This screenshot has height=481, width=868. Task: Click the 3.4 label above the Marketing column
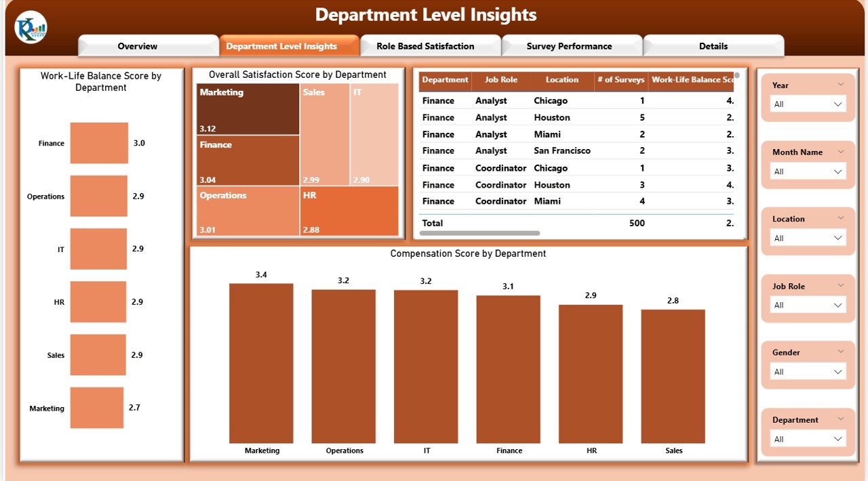point(261,274)
